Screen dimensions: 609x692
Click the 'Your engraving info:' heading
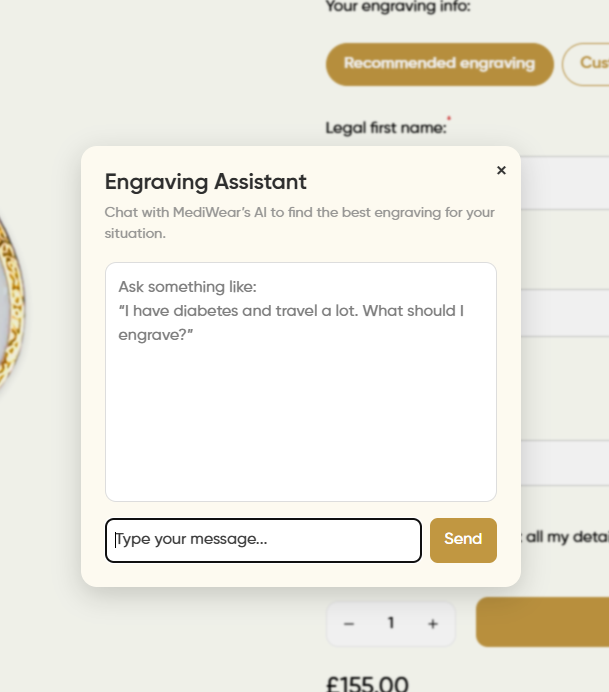(x=398, y=7)
